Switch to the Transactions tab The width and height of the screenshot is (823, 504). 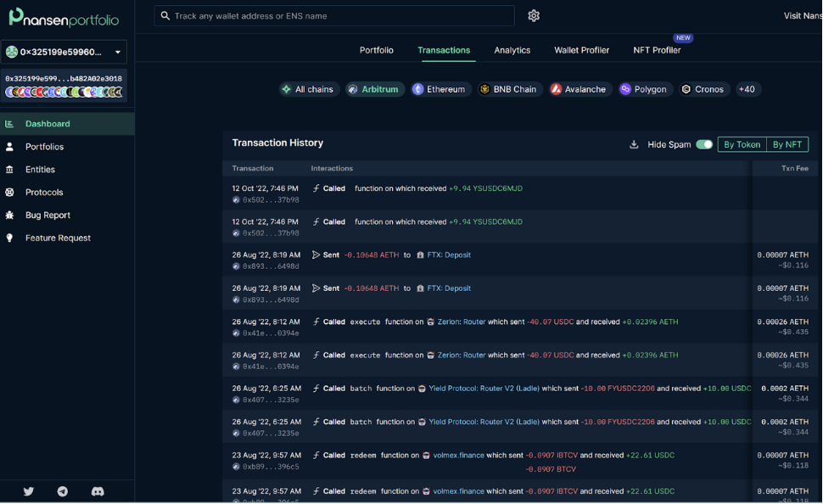[x=444, y=50]
